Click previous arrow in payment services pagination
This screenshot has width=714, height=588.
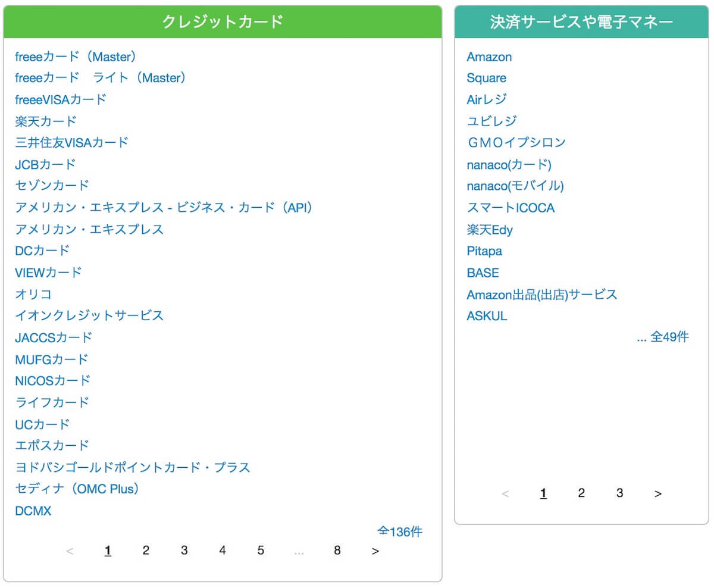[x=505, y=493]
